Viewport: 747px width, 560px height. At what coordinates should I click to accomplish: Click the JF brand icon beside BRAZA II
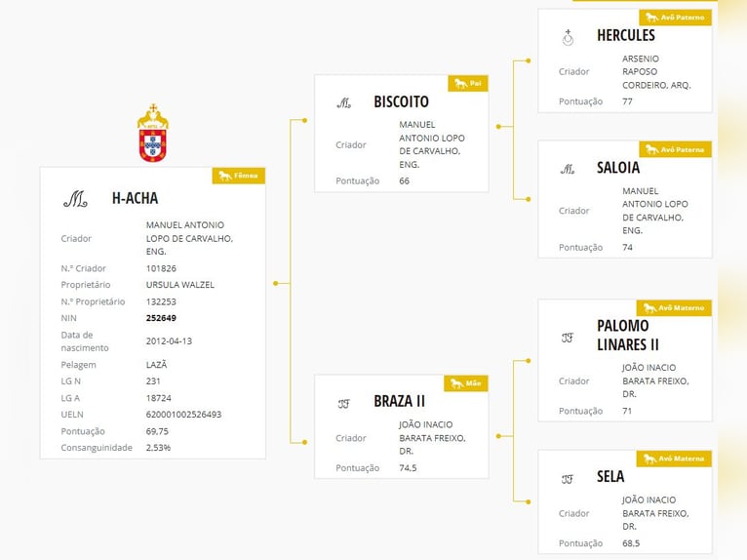pyautogui.click(x=343, y=404)
